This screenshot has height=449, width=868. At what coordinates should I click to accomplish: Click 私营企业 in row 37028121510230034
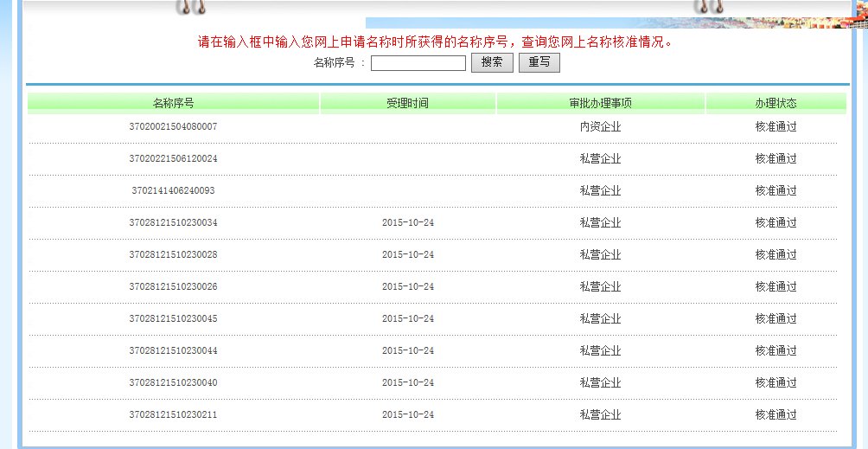601,222
